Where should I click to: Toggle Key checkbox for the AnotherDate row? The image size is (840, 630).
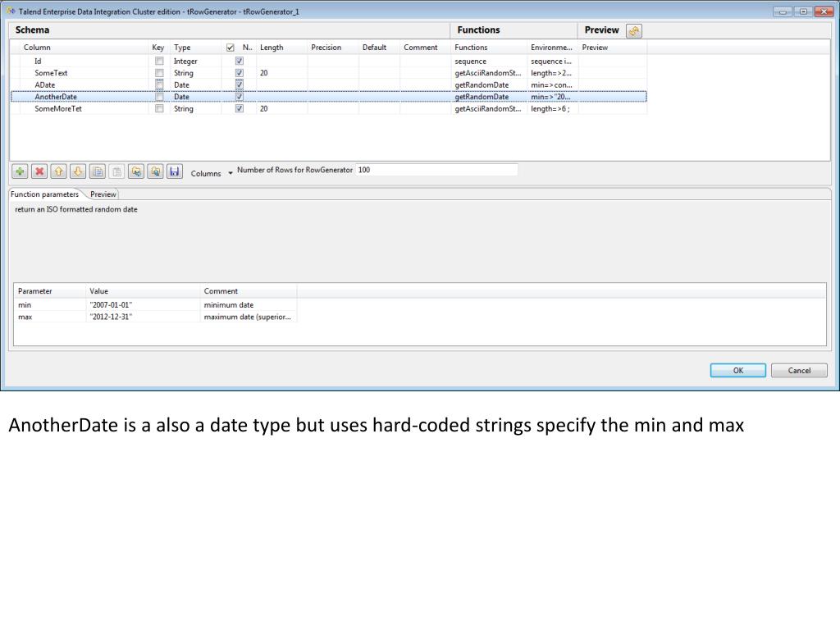(159, 97)
